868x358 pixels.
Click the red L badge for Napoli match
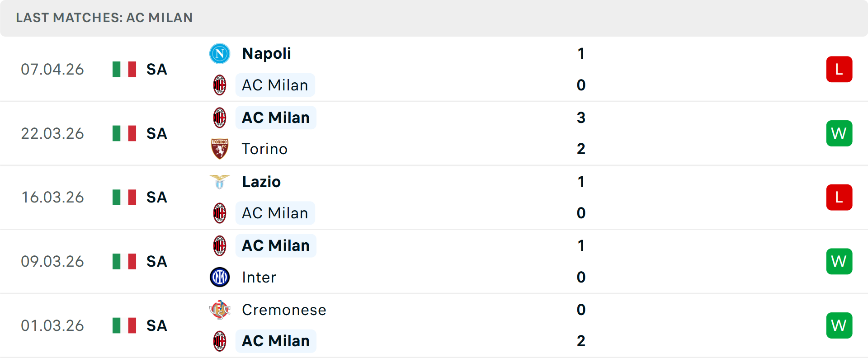pyautogui.click(x=839, y=70)
